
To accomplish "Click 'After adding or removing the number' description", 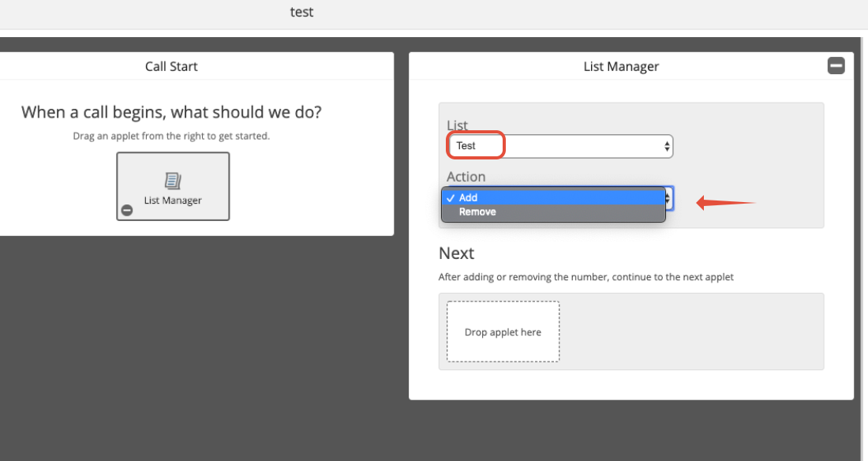I will coord(586,277).
